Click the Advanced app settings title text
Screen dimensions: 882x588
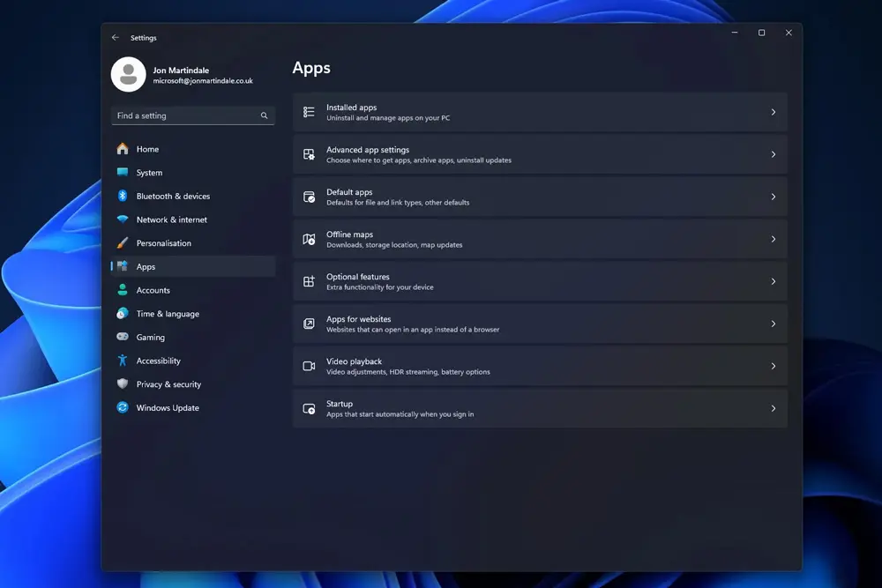click(x=368, y=150)
